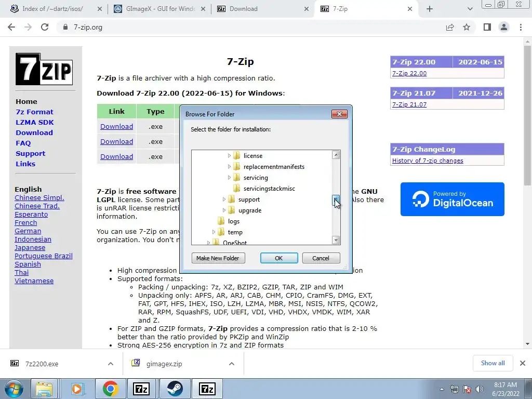This screenshot has height=399, width=532.
Task: Select the support folder icon
Action: (231, 199)
